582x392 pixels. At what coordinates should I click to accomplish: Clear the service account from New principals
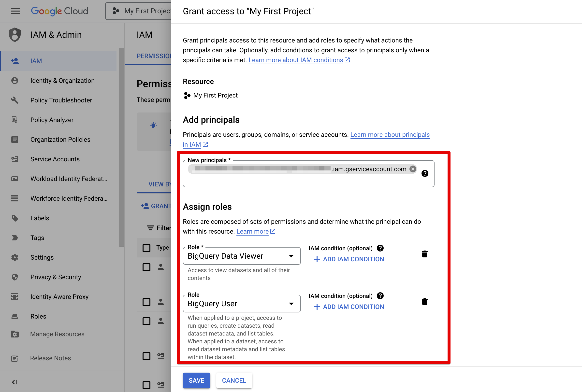tap(413, 169)
